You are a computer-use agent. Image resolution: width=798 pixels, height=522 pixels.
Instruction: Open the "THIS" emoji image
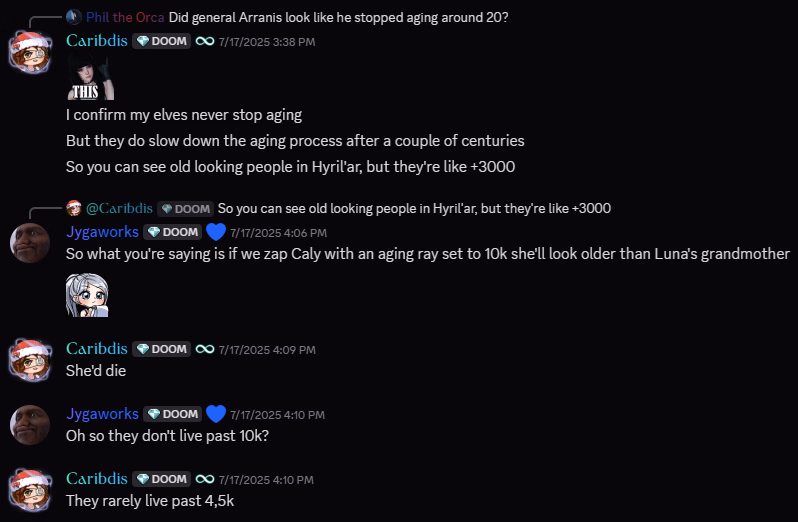[x=89, y=79]
